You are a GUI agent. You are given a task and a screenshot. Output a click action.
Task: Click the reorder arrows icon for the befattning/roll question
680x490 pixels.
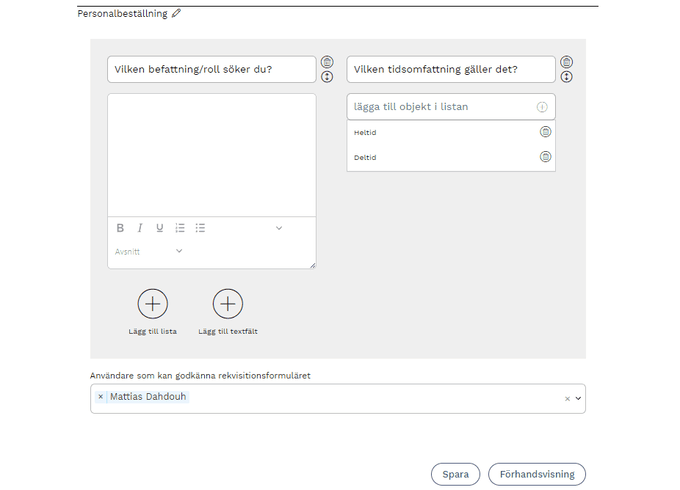327,76
